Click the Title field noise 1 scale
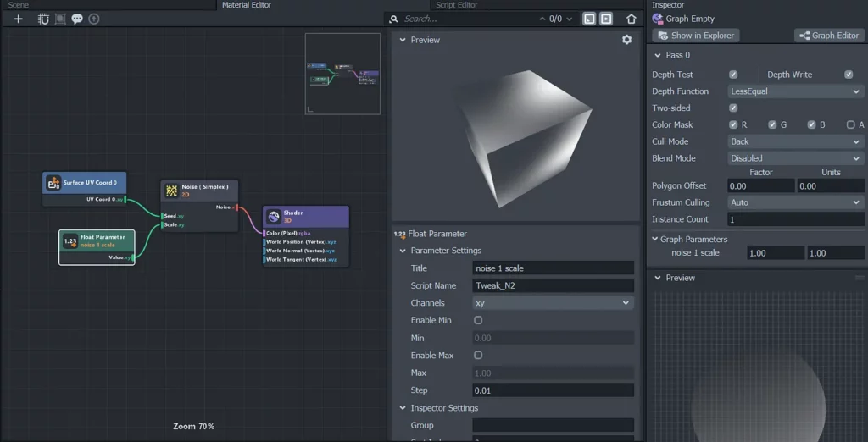Screen dimensions: 868x442 (x=553, y=268)
